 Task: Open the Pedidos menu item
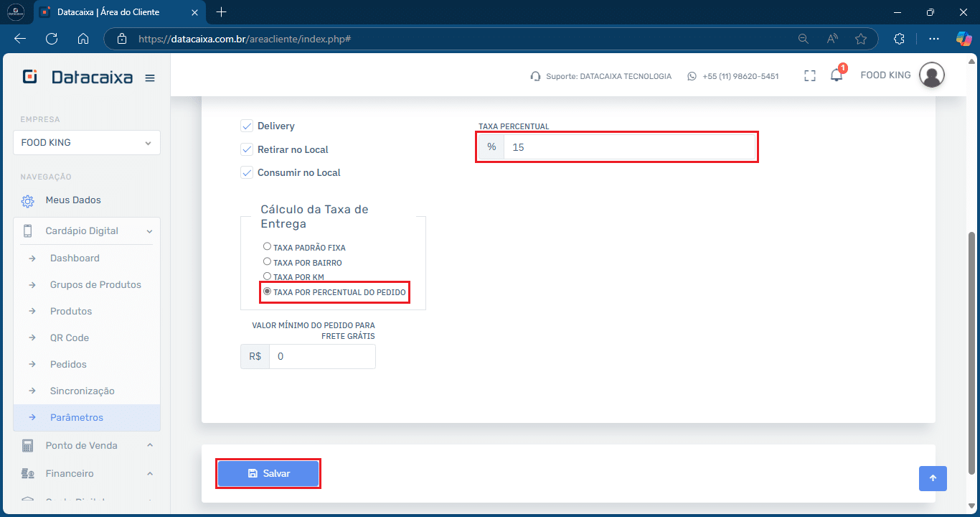(x=68, y=365)
